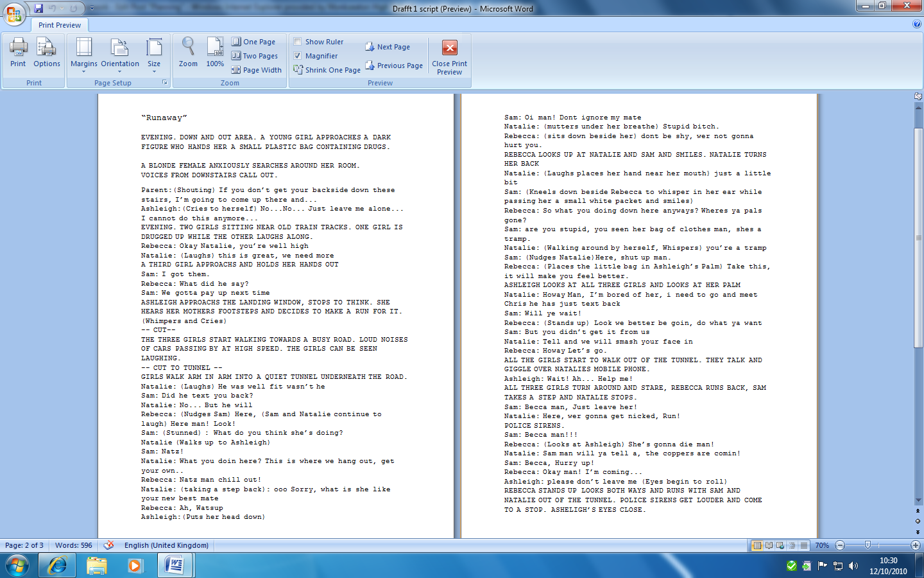Image resolution: width=924 pixels, height=578 pixels.
Task: Click the scrollbar down arrow
Action: click(x=918, y=500)
